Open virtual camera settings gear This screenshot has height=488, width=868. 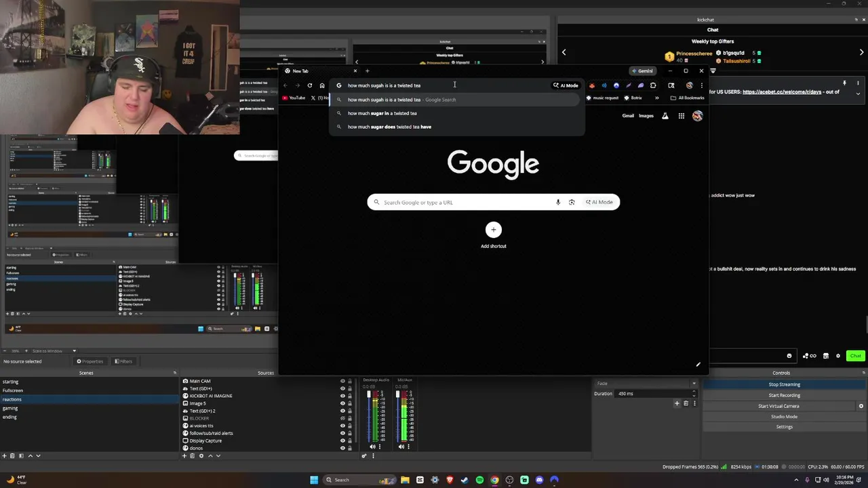pyautogui.click(x=861, y=406)
